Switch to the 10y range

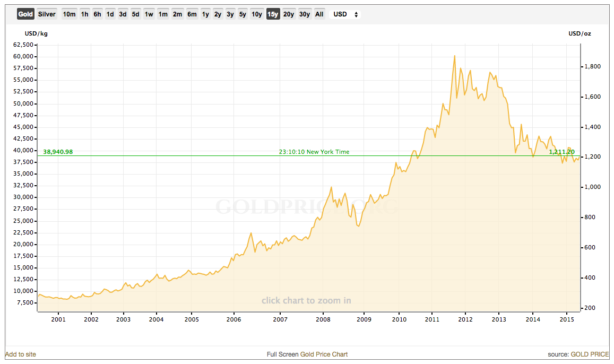257,14
